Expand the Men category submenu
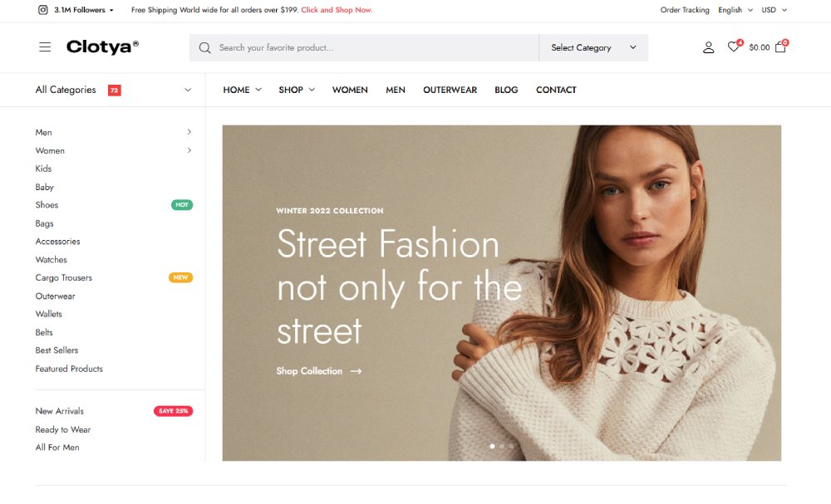 (x=189, y=132)
